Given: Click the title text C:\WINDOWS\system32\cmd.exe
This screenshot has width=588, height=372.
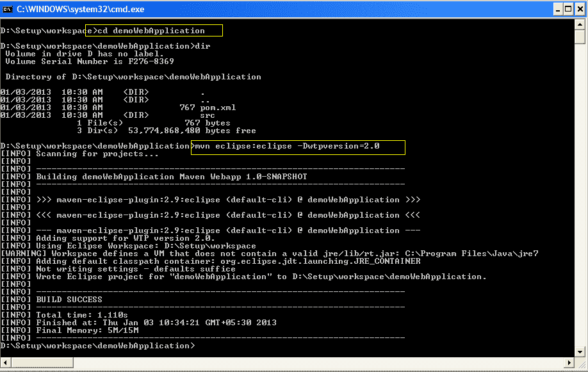Looking at the screenshot, I should pyautogui.click(x=80, y=9).
